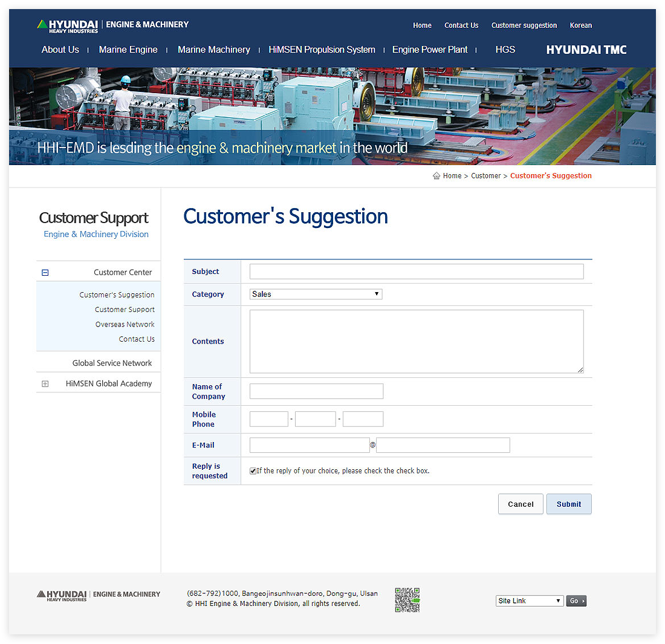The height and width of the screenshot is (644, 665).
Task: Click the first Mobile Phone field
Action: tap(269, 419)
